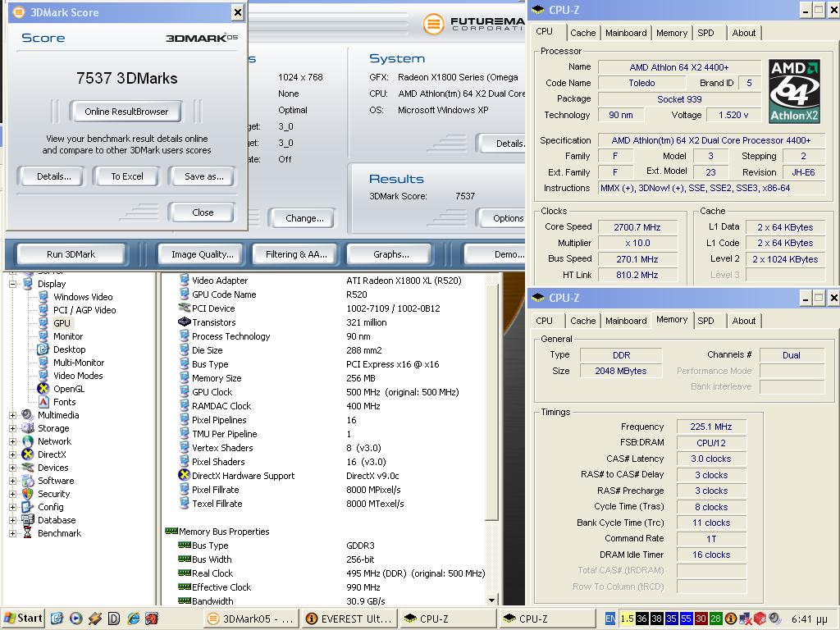Click DirectX Hardware Support row icon

point(185,475)
